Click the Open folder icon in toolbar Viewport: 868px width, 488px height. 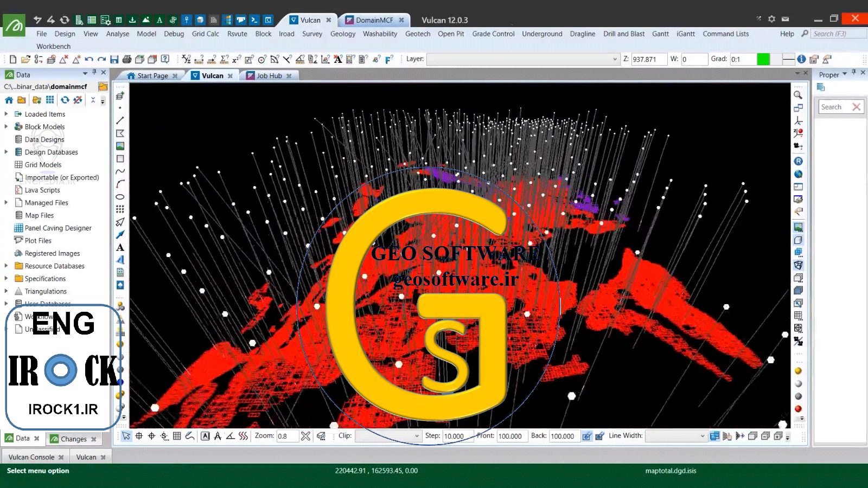25,59
